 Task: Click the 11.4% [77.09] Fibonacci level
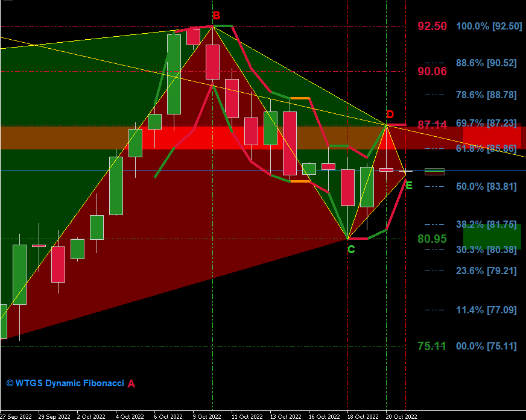(x=486, y=310)
